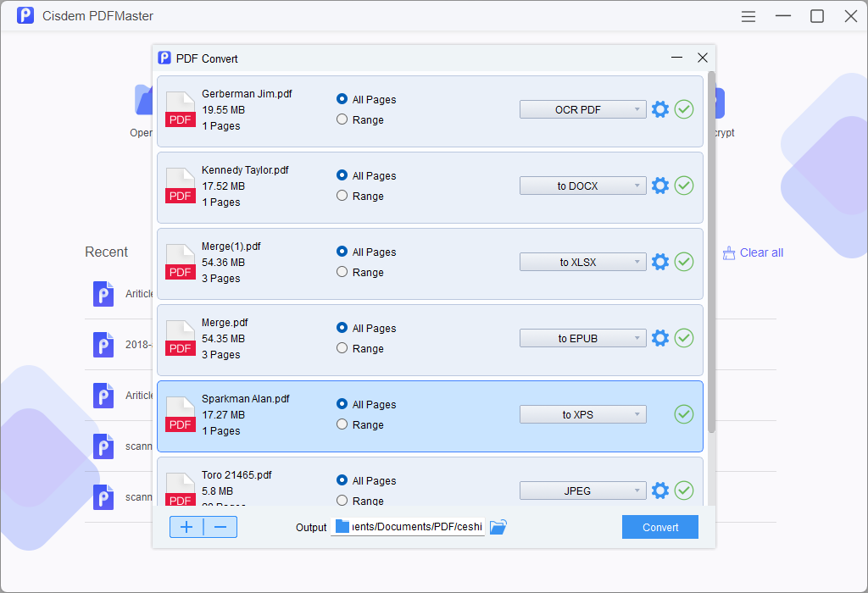Image resolution: width=868 pixels, height=593 pixels.
Task: Select Range for Toro 21465.pdf
Action: pyautogui.click(x=342, y=501)
